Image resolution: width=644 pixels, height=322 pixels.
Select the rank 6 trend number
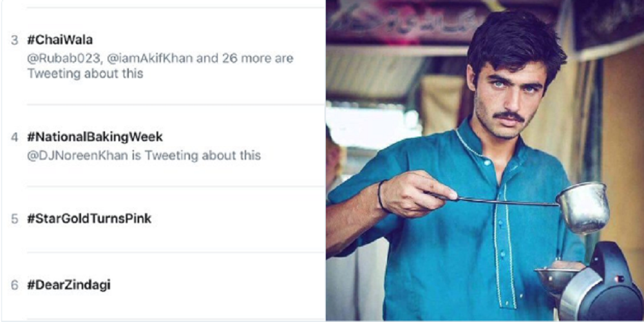tap(15, 285)
